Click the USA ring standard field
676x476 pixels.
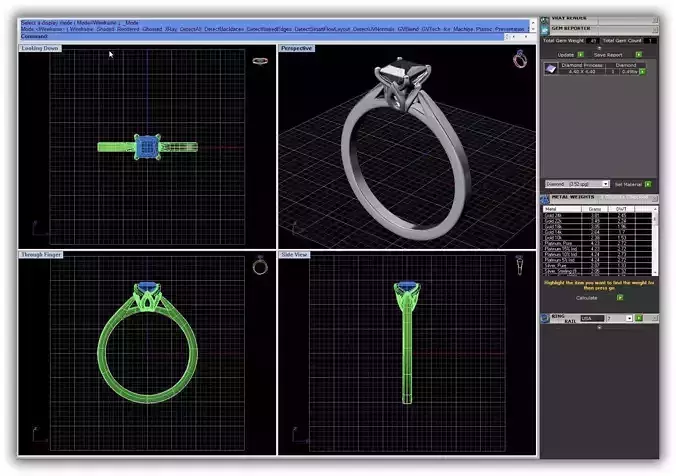[x=592, y=318]
